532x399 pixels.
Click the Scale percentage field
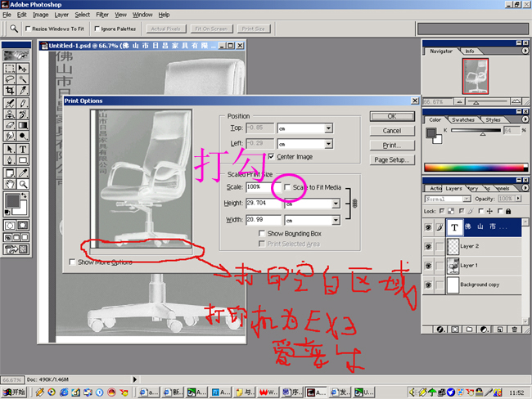264,186
